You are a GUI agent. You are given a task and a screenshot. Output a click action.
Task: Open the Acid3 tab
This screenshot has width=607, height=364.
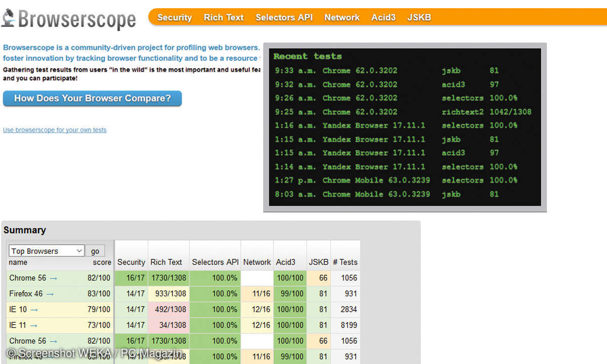pos(383,17)
